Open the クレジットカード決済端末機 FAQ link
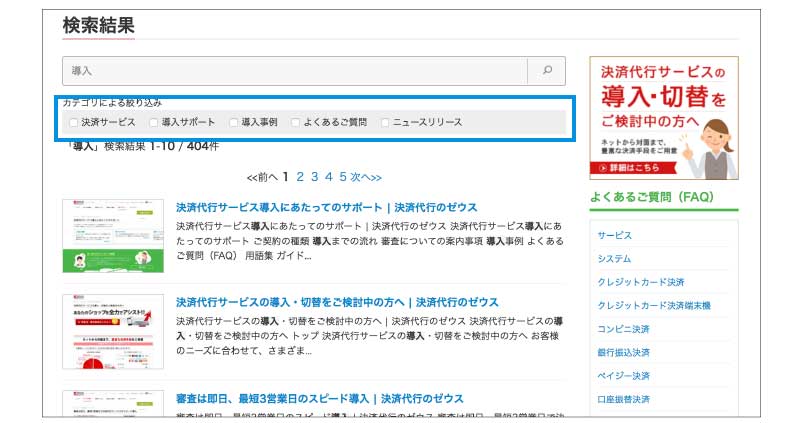Screen dimensions: 800x423 654,306
